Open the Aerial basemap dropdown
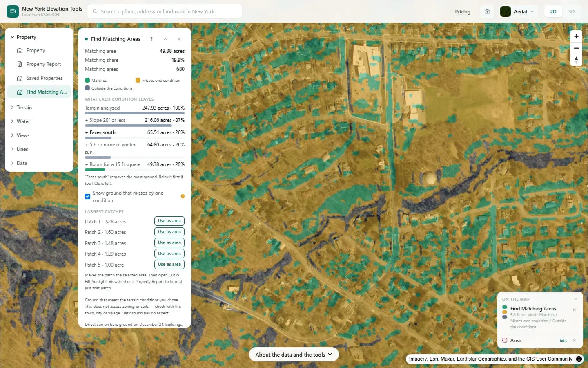Viewport: 588px width, 368px height. pos(519,12)
